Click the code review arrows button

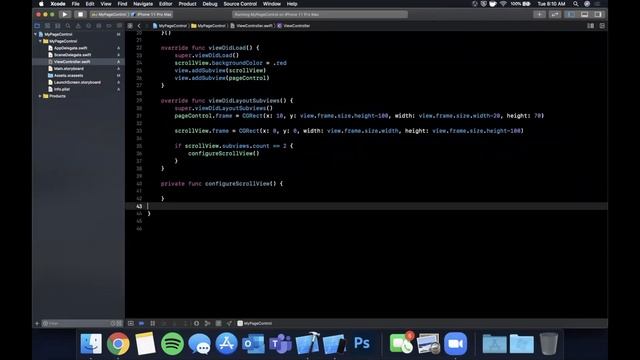point(555,14)
